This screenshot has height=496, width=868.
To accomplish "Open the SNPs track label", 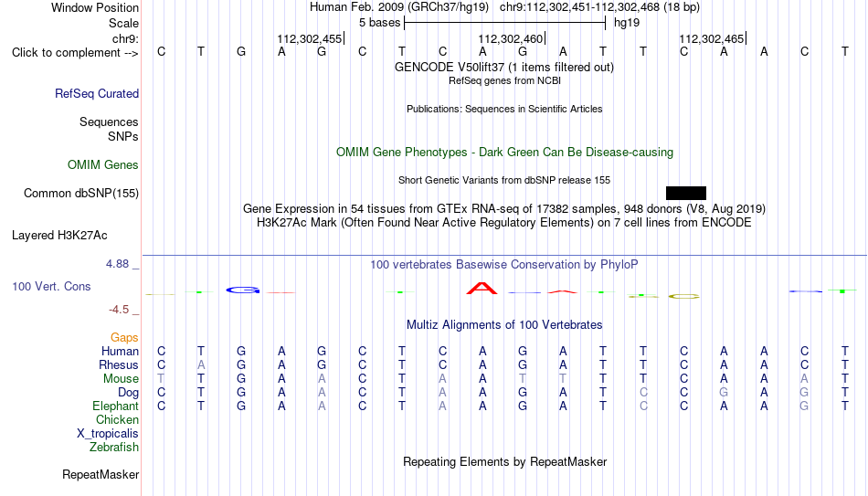I will [123, 136].
